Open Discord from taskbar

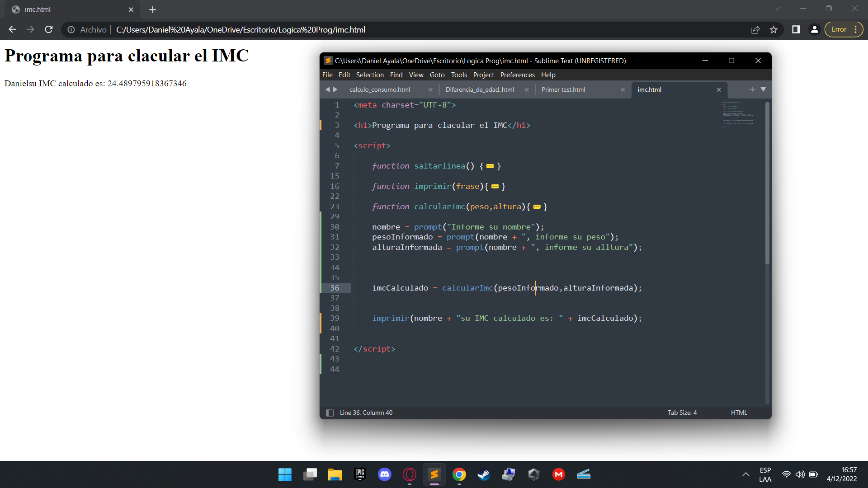click(385, 474)
